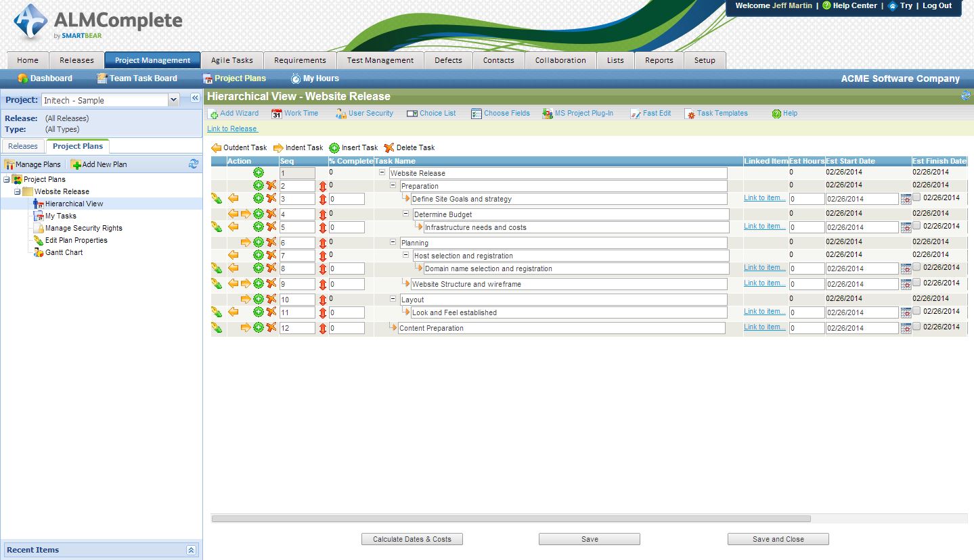This screenshot has width=974, height=560.
Task: Insert task after row Seq 6
Action: 259,242
